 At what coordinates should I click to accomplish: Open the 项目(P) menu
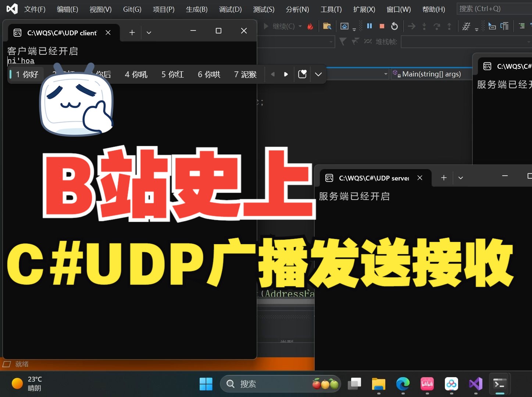click(x=164, y=9)
